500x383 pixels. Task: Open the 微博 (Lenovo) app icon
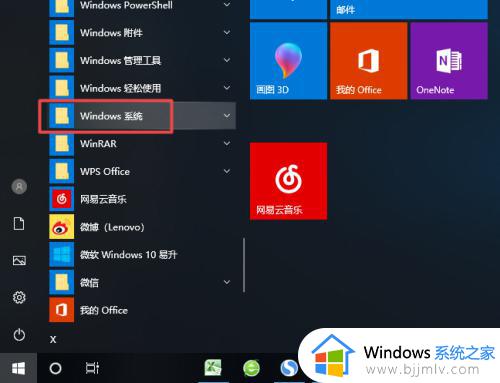62,227
